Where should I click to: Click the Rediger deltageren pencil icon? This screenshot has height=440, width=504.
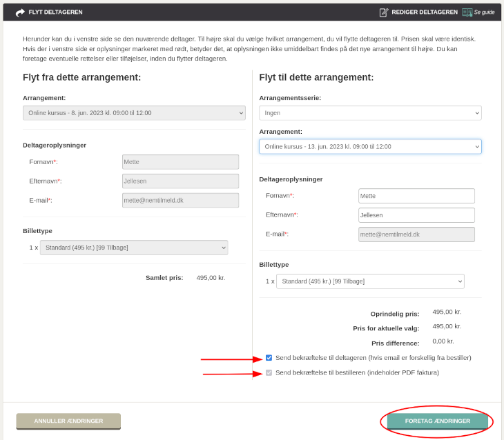(x=384, y=12)
